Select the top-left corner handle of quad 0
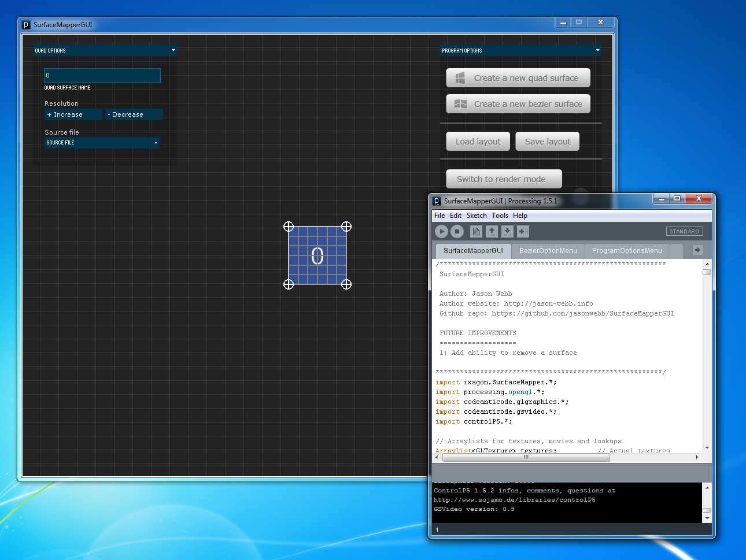 289,227
